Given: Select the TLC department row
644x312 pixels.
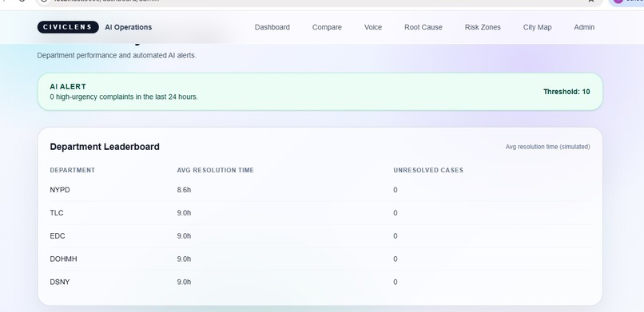Looking at the screenshot, I should pos(320,213).
